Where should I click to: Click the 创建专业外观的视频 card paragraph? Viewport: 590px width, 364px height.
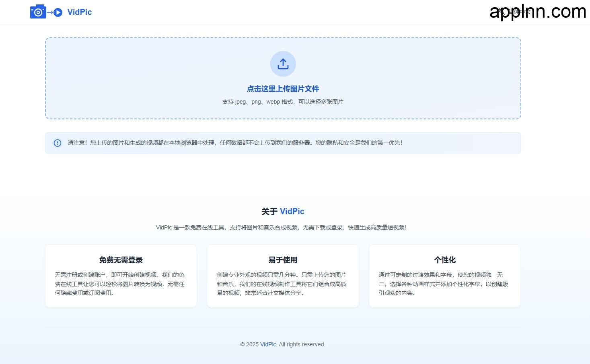(282, 284)
